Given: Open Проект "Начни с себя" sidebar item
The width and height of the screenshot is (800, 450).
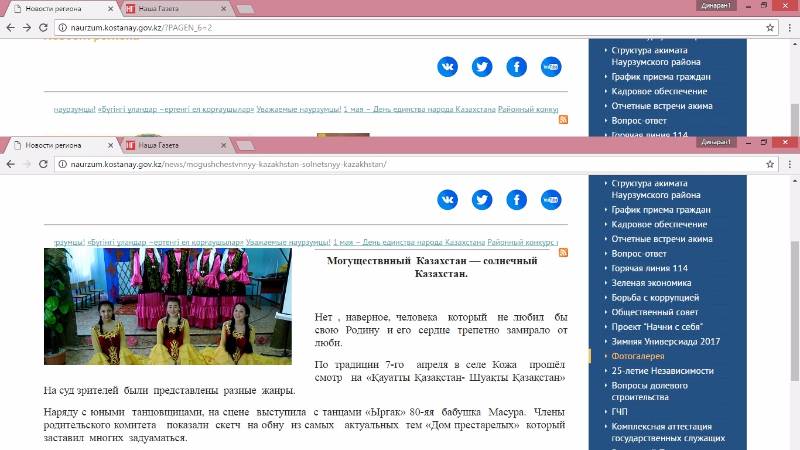Looking at the screenshot, I should (657, 327).
